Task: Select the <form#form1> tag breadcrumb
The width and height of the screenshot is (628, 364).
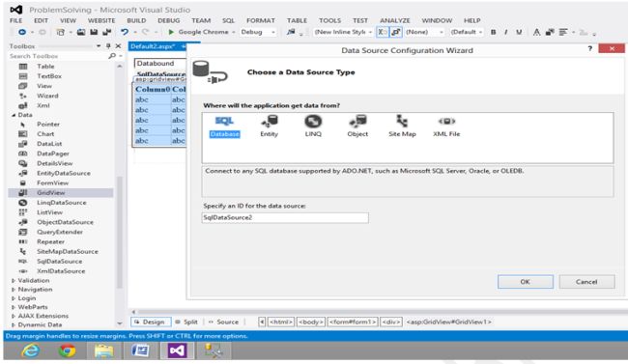Action: [x=353, y=322]
